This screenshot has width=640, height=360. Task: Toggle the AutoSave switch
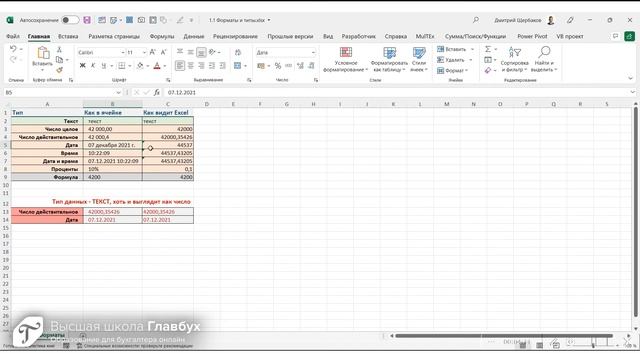coord(70,20)
